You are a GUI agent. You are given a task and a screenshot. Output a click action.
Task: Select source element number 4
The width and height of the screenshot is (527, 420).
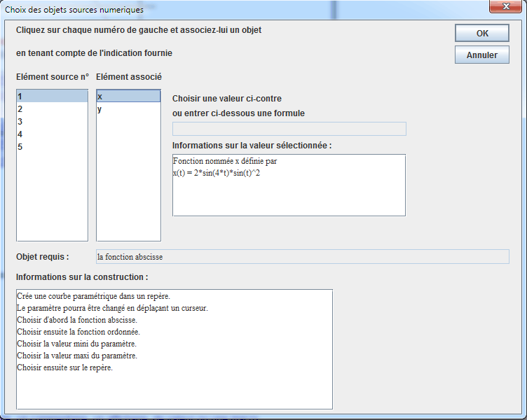tap(52, 134)
